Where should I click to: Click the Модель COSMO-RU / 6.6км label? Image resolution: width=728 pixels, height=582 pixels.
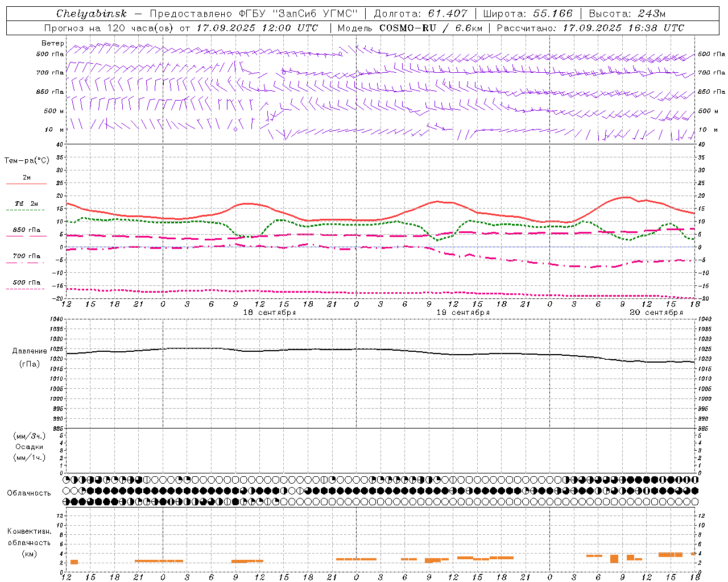point(410,28)
